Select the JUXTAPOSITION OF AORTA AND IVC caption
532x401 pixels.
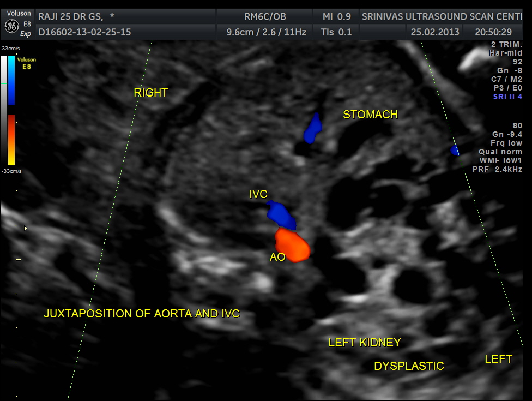142,314
